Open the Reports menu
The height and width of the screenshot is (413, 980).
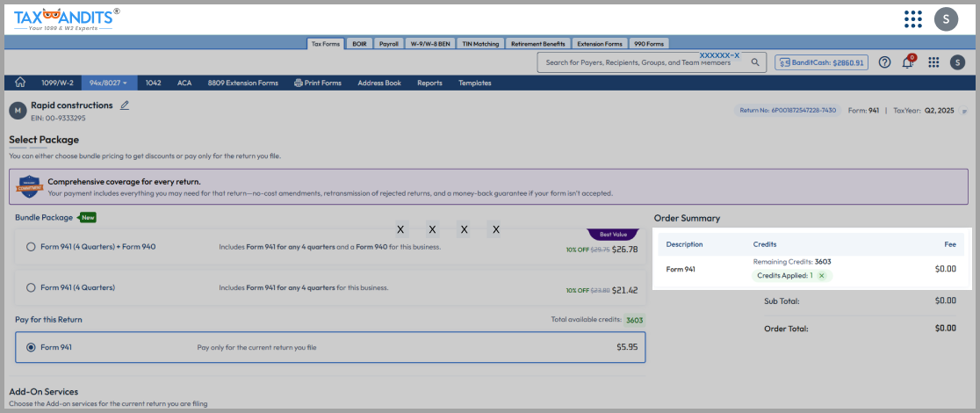point(429,83)
